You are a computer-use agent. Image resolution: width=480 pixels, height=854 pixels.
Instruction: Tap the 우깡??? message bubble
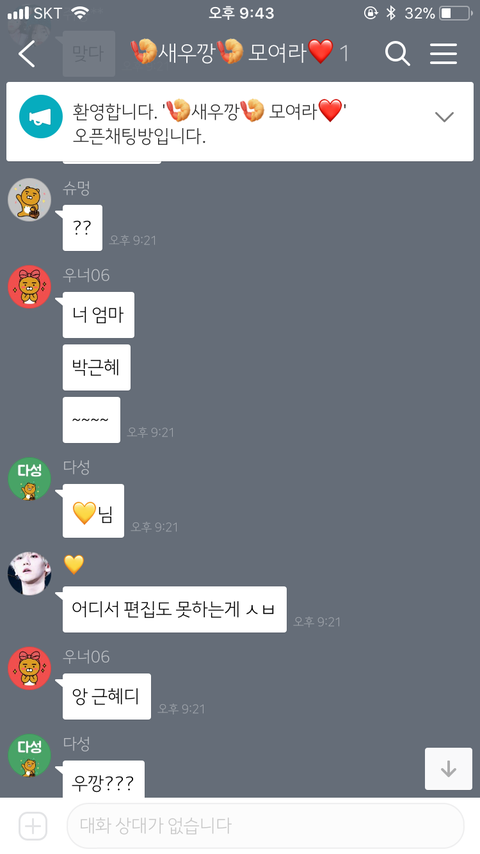click(x=104, y=780)
